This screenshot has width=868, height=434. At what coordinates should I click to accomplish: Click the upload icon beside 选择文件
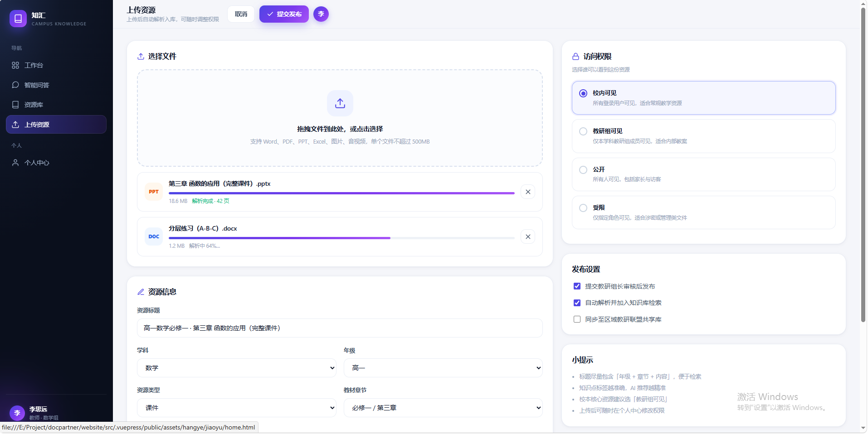(x=141, y=57)
